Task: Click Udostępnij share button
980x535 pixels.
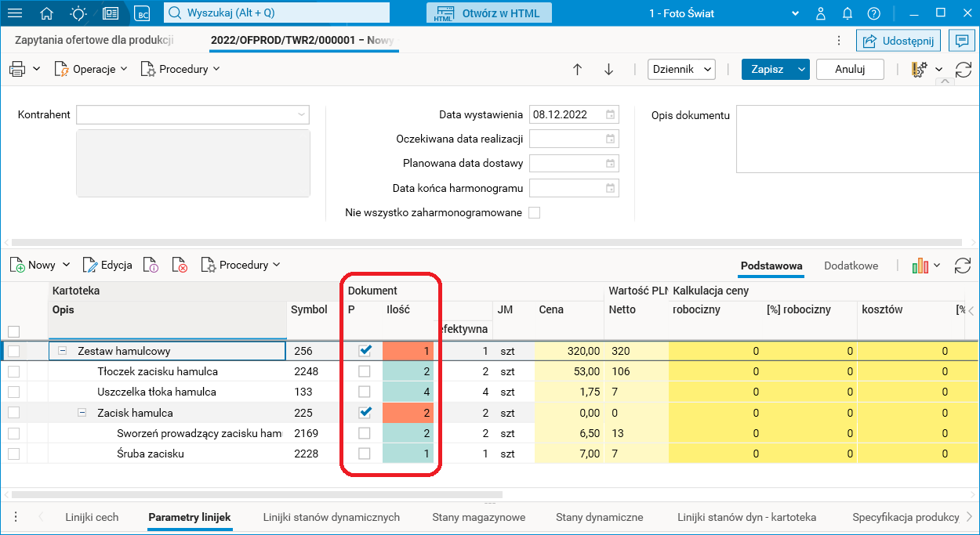Action: pos(898,41)
